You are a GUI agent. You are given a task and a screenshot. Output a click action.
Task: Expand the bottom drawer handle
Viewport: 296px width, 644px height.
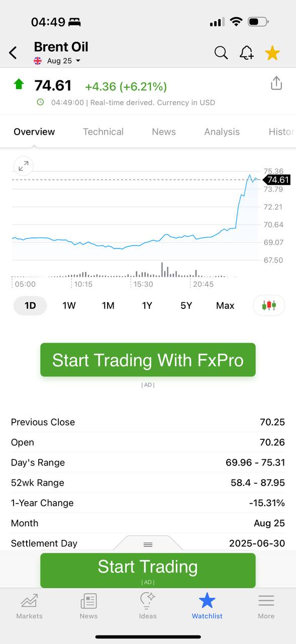(x=148, y=544)
